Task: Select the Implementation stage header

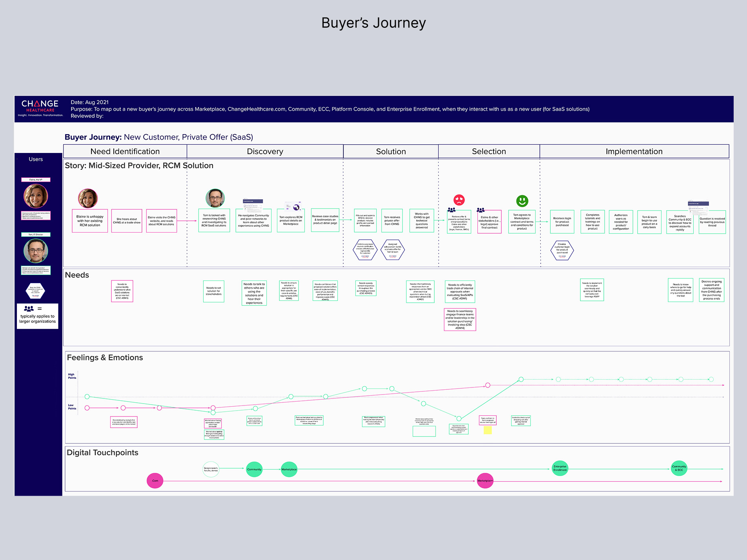Action: point(634,151)
